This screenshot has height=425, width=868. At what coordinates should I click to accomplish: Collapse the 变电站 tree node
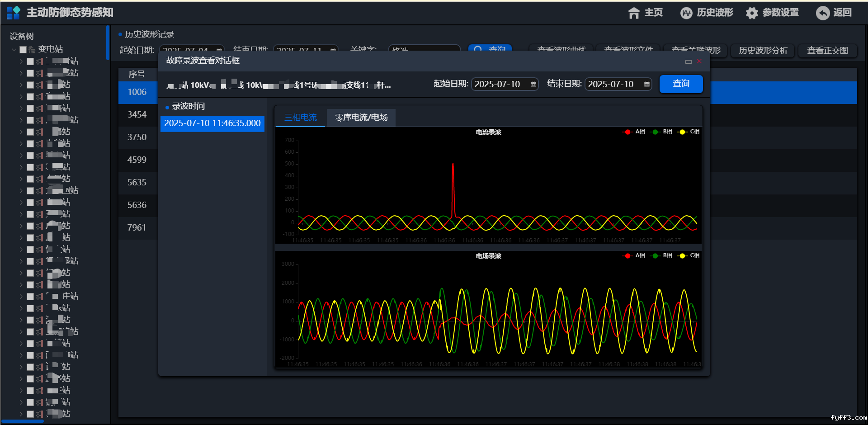(14, 50)
